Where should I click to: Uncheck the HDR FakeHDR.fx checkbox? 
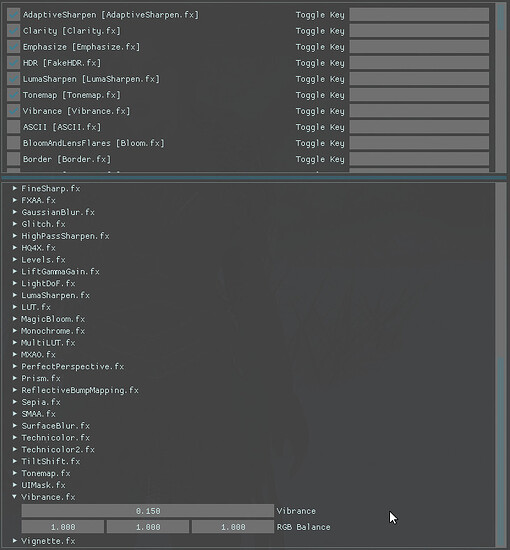click(x=13, y=63)
